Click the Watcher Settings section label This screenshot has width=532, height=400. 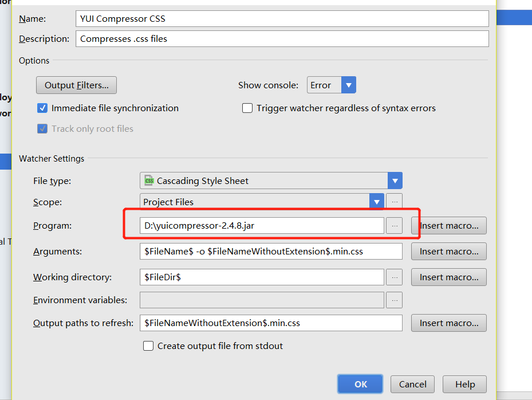click(x=52, y=159)
